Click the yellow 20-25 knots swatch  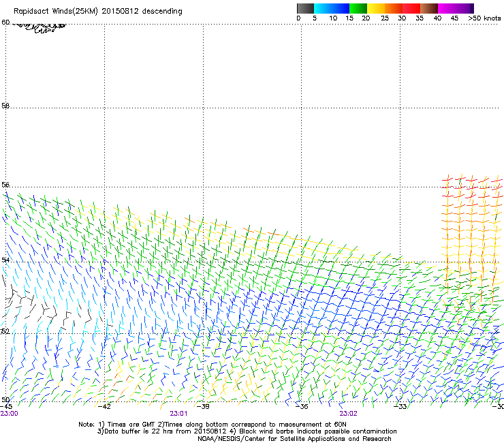click(376, 8)
